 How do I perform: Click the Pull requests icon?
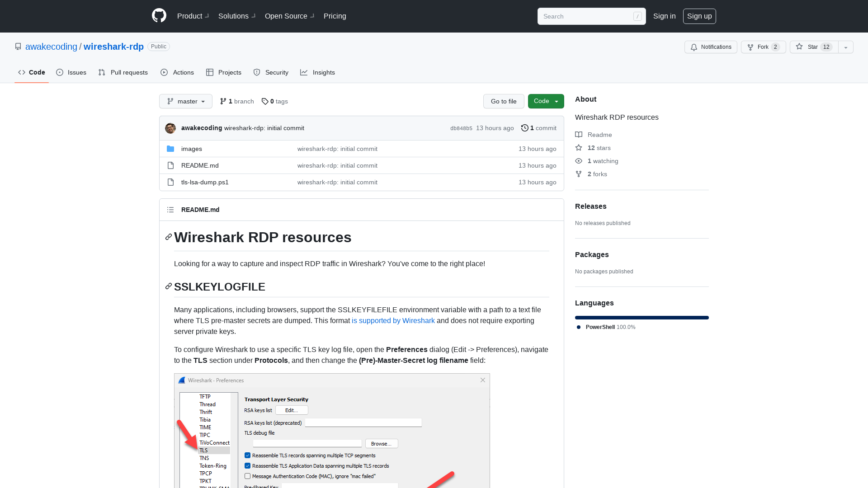click(103, 72)
